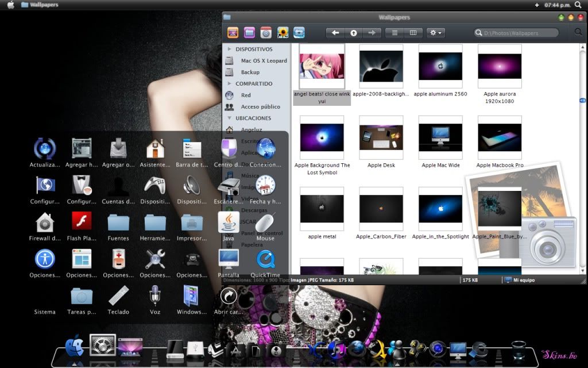Expand the COMPARTIDO sidebar section
Screen dimensions: 588x368
pos(229,83)
